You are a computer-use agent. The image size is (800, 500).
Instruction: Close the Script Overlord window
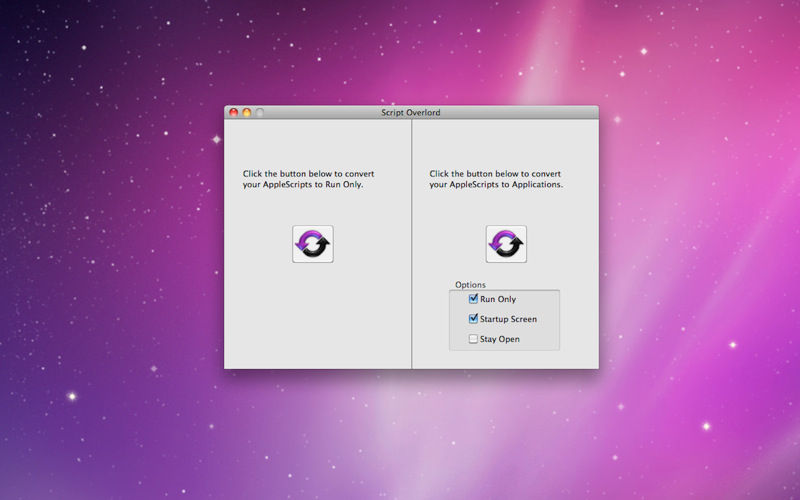(234, 112)
